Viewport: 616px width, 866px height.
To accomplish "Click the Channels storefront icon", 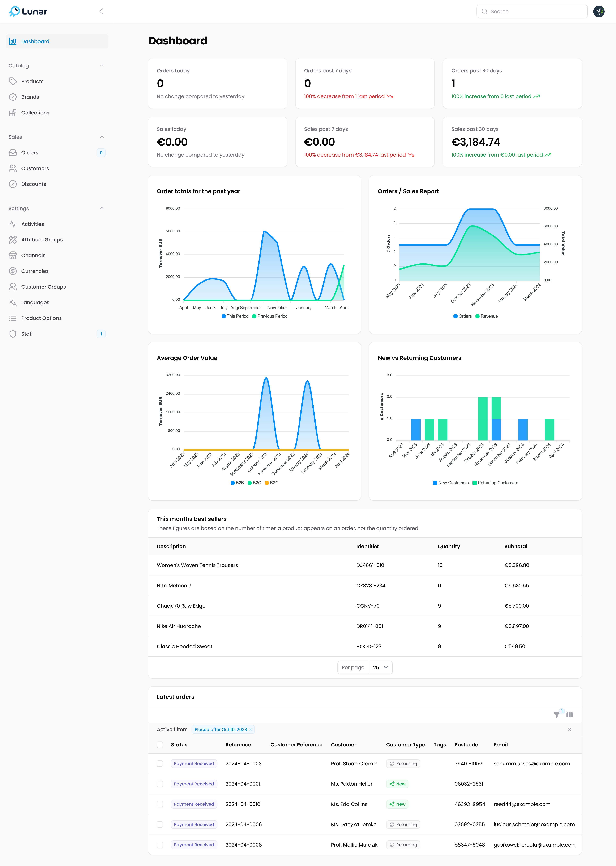I will pos(13,255).
